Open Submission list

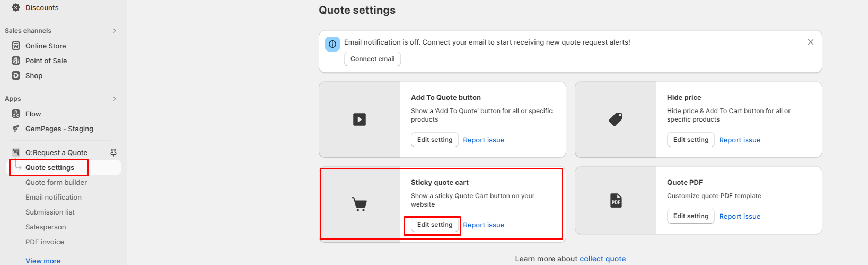tap(50, 212)
